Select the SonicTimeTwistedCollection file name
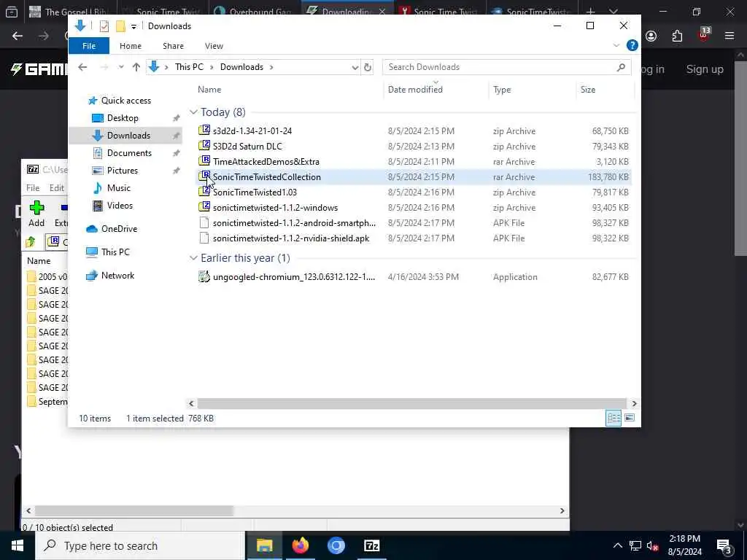 [267, 177]
